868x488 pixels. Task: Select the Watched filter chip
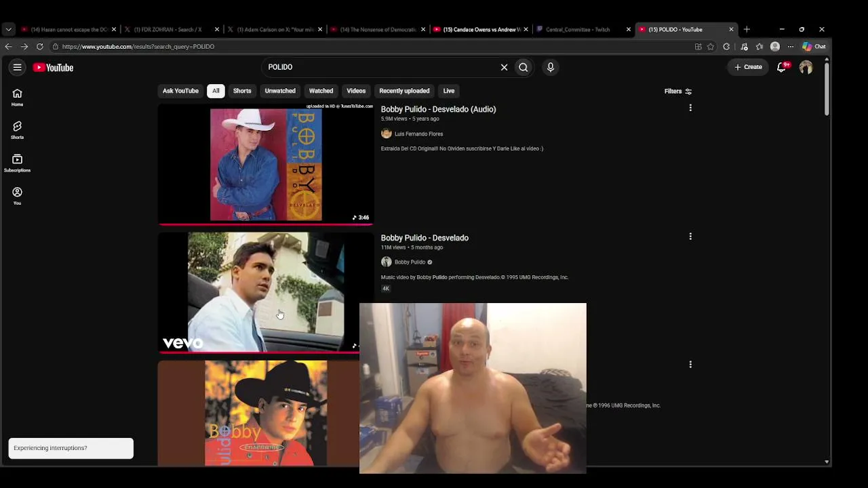321,91
